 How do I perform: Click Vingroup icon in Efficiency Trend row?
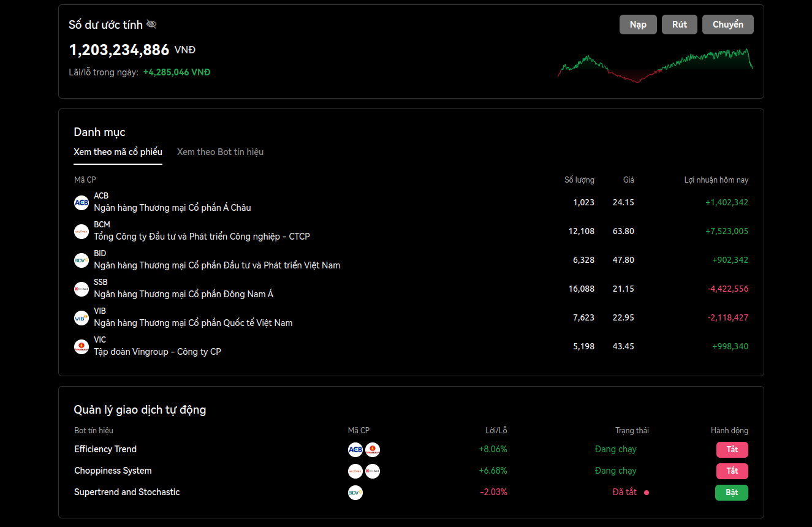click(373, 450)
